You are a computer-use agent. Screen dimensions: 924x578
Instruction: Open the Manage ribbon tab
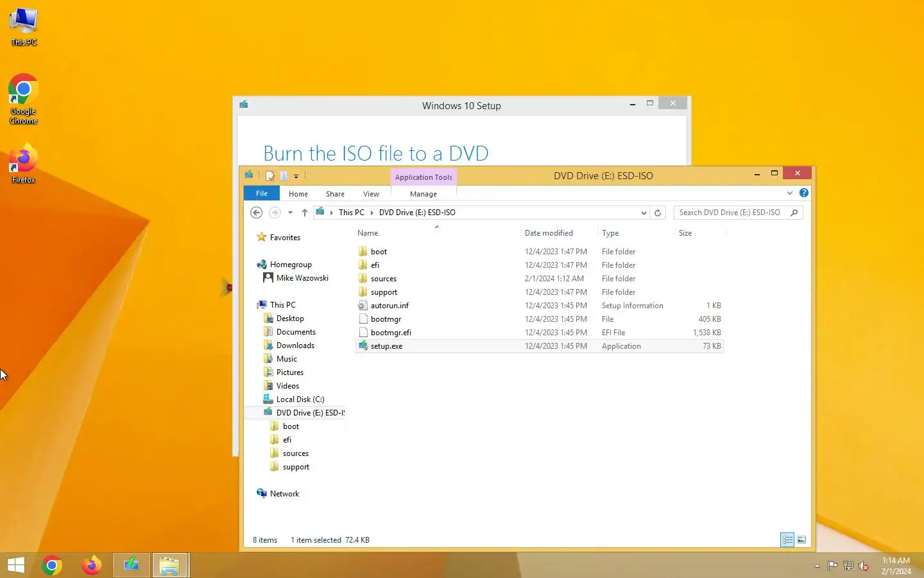[424, 194]
